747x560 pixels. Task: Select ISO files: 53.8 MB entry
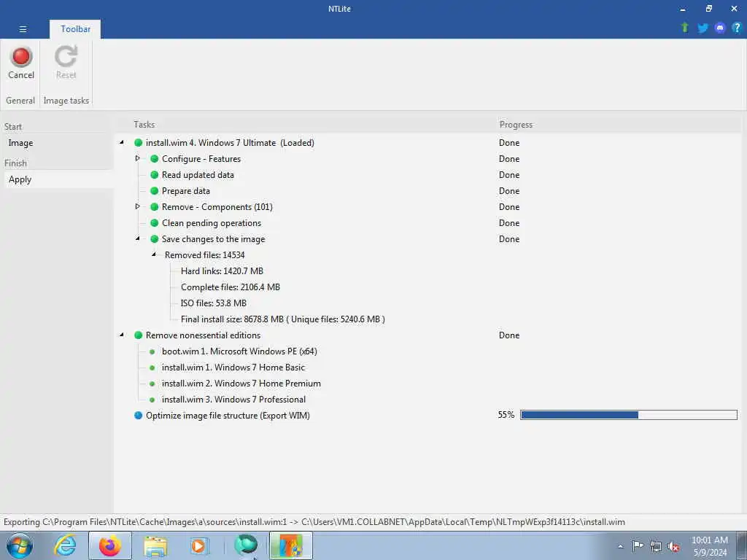[214, 303]
